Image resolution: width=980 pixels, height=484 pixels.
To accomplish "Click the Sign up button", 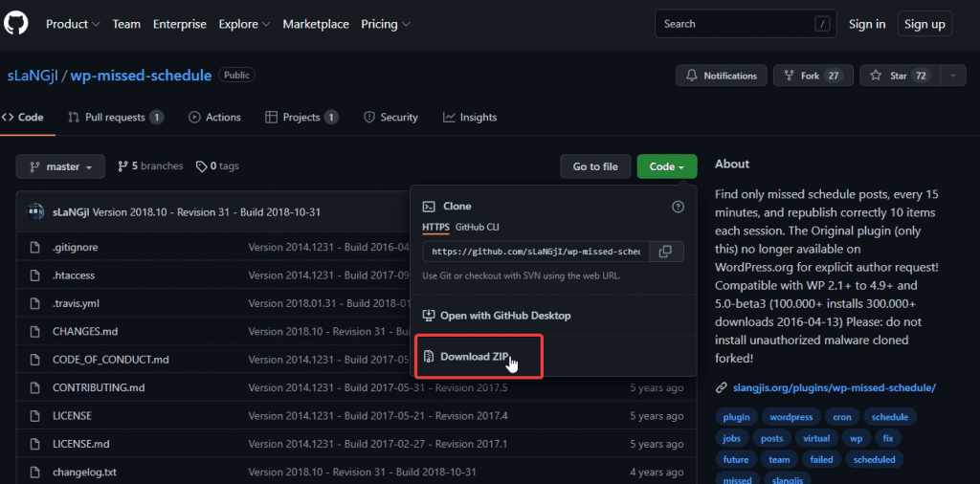I will [925, 24].
